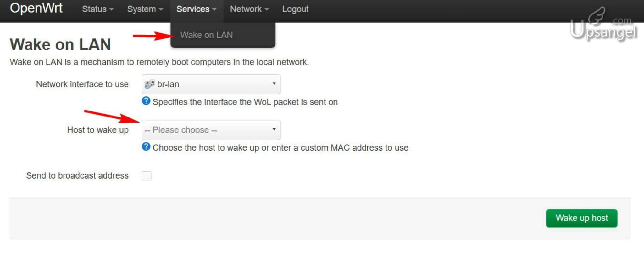Viewport: 644px width, 257px height.
Task: Click the chevron next to the Network menu
Action: click(267, 9)
